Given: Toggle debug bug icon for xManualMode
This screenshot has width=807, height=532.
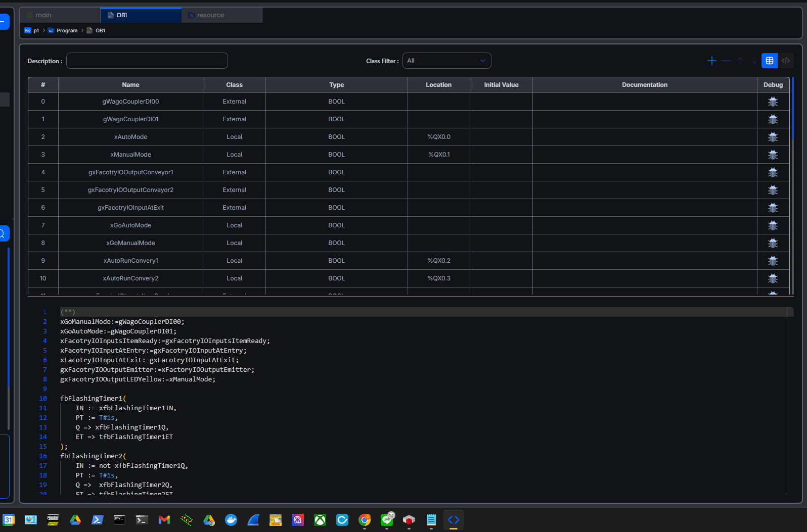Looking at the screenshot, I should pos(773,155).
